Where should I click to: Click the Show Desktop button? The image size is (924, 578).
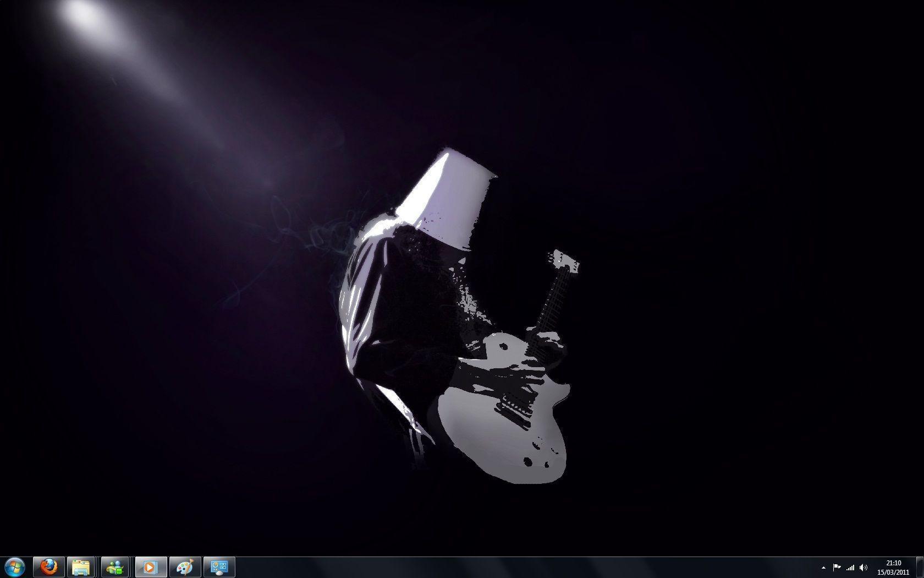(x=920, y=568)
